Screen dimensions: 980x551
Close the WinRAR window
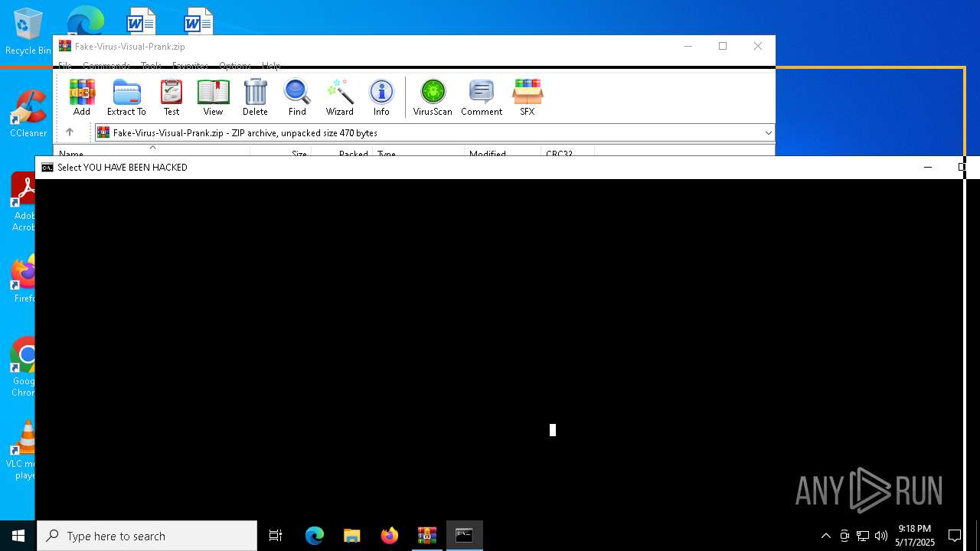point(758,46)
